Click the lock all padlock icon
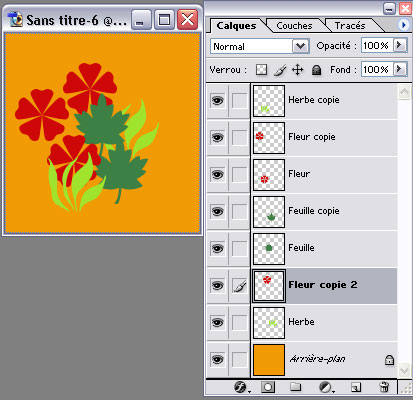 point(316,70)
